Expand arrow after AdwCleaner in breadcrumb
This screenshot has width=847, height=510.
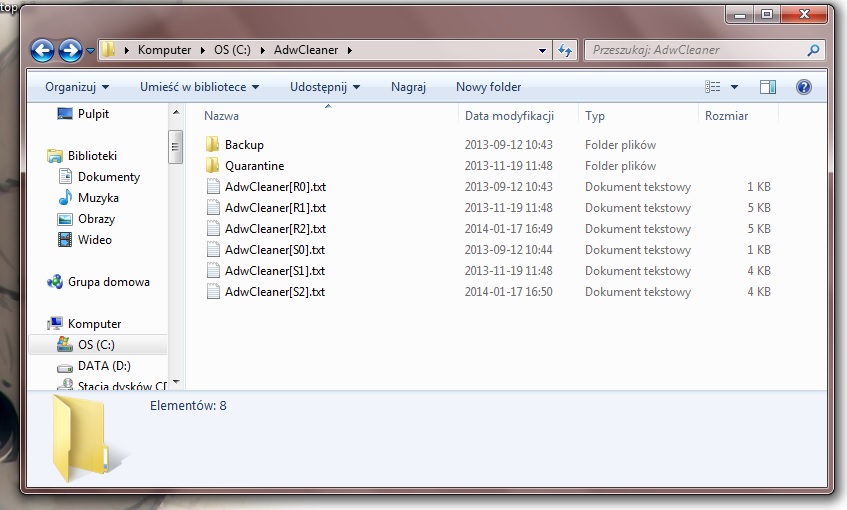point(349,50)
